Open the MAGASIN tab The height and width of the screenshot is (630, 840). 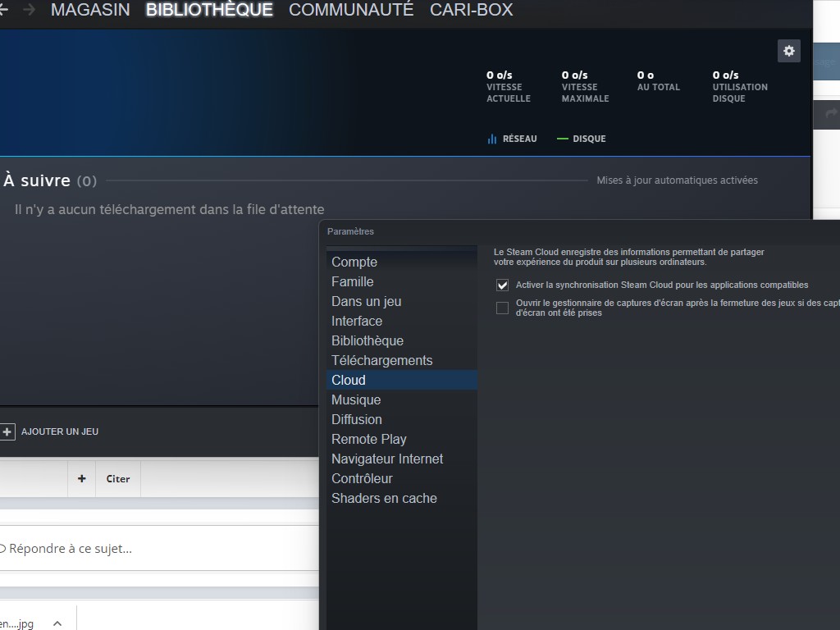coord(90,10)
